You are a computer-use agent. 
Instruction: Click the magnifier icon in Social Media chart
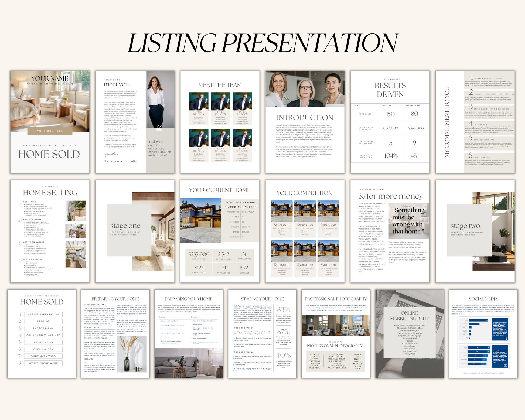505,338
